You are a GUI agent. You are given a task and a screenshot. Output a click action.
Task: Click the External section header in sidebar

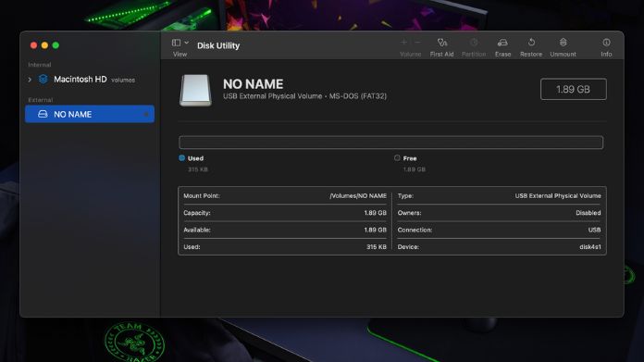coord(41,100)
